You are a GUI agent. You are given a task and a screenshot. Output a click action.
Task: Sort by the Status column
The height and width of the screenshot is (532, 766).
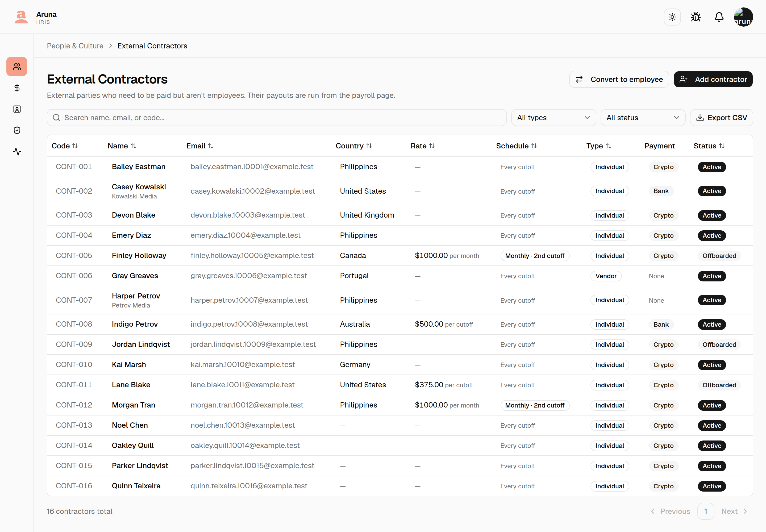[709, 146]
